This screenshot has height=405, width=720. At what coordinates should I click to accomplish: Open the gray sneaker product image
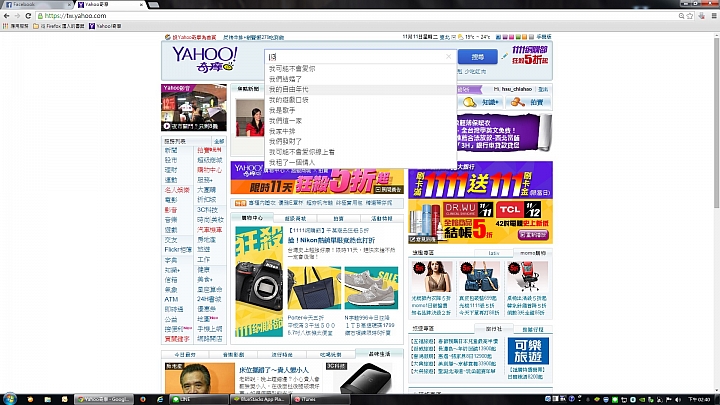371,288
